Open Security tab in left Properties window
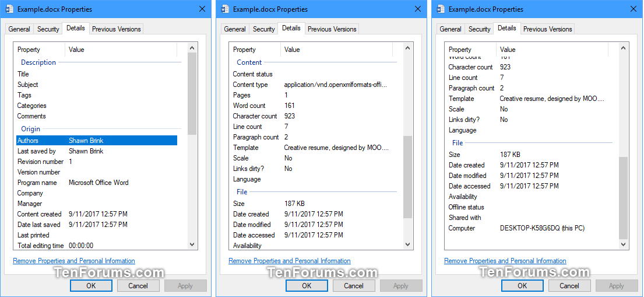This screenshot has height=297, width=644. point(48,29)
